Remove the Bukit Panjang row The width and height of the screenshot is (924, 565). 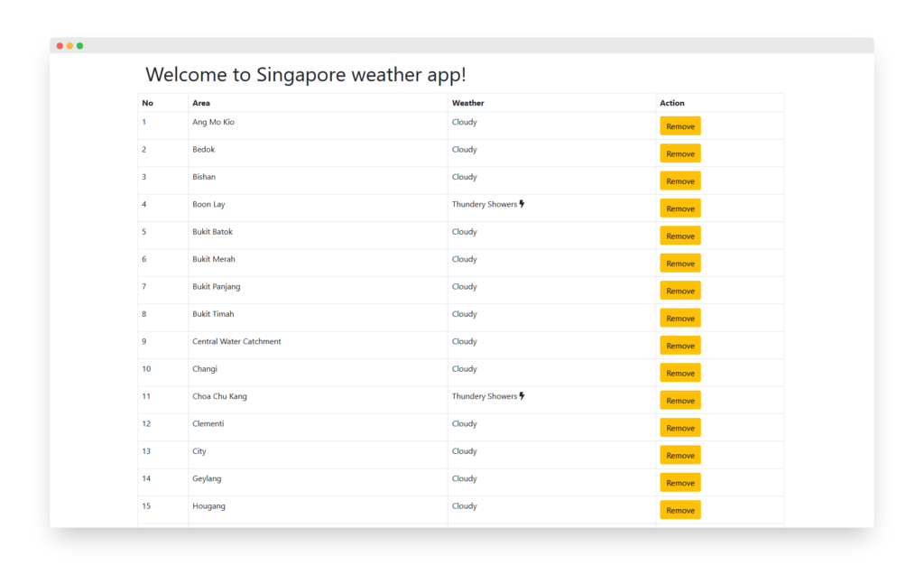point(680,291)
